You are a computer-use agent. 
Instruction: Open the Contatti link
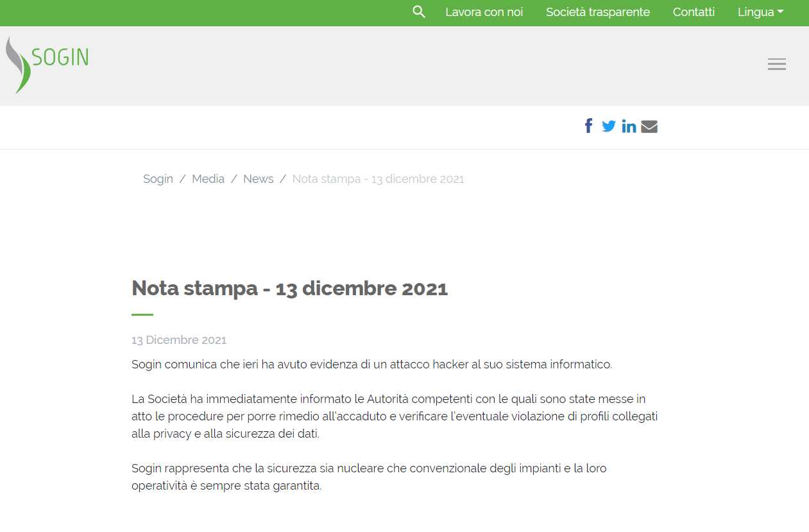(x=694, y=12)
